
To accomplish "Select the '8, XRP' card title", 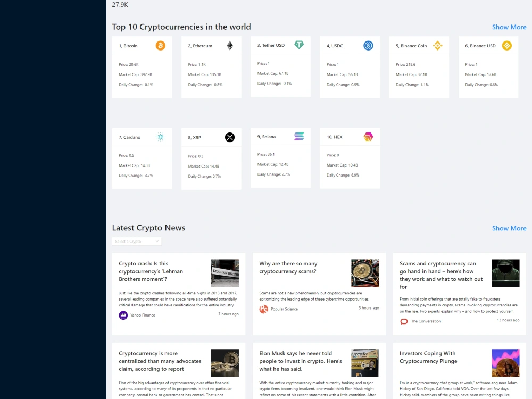I will coord(194,137).
